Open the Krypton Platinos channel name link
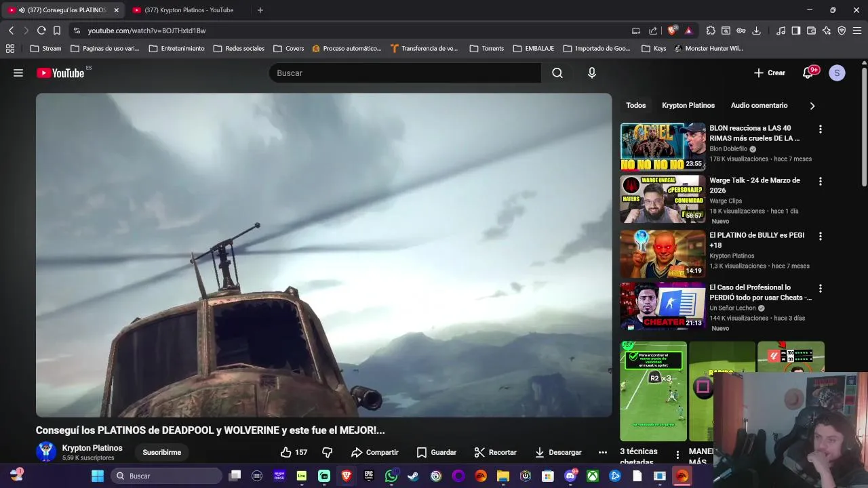 (x=92, y=448)
